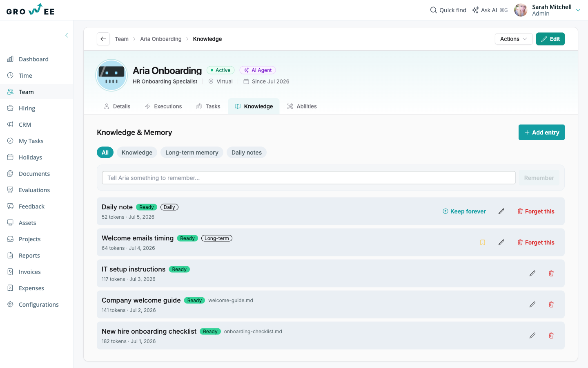The height and width of the screenshot is (368, 588).
Task: Switch to the Abilities tab
Action: click(302, 106)
